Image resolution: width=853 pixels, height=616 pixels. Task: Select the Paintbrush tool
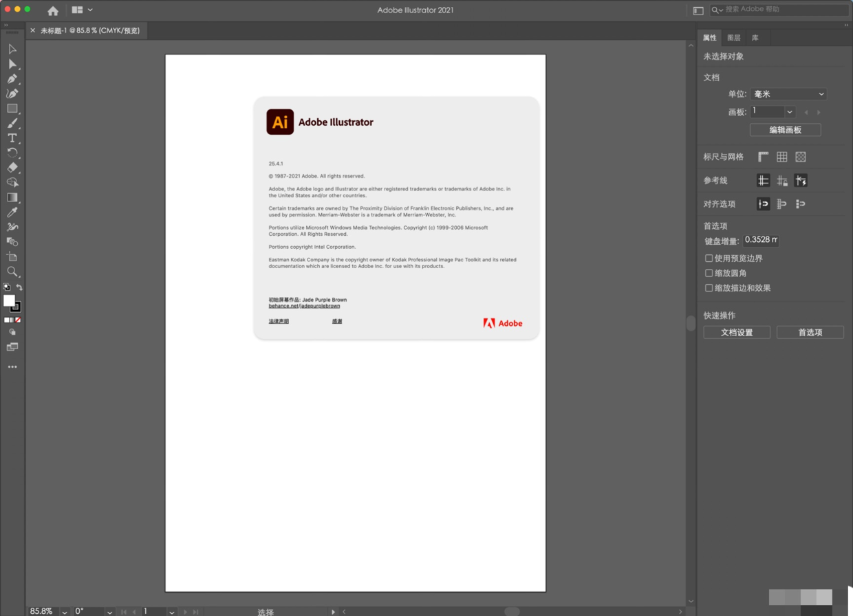[x=12, y=124]
